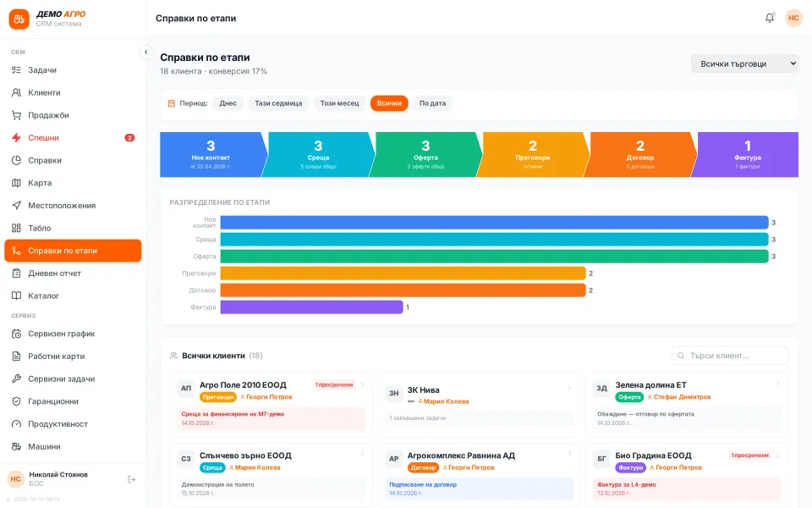Image resolution: width=812 pixels, height=508 pixels.
Task: Expand ЗК Нива card chevron
Action: click(x=569, y=388)
